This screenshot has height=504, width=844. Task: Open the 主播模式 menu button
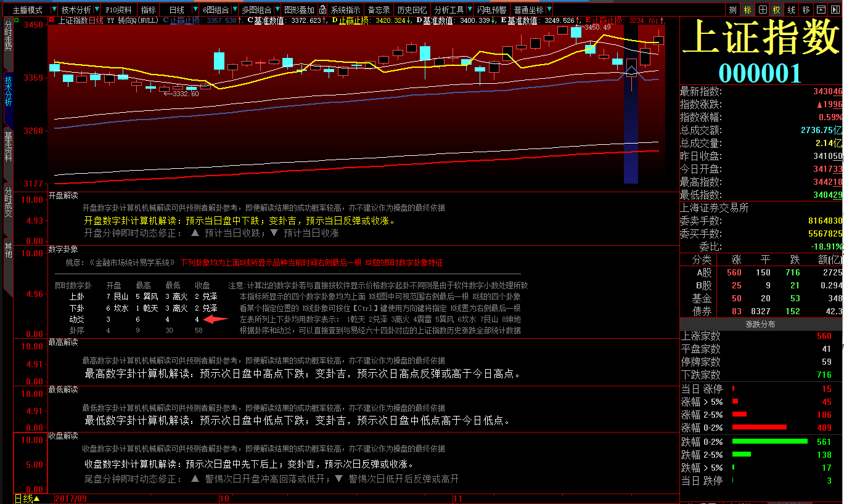coord(28,10)
